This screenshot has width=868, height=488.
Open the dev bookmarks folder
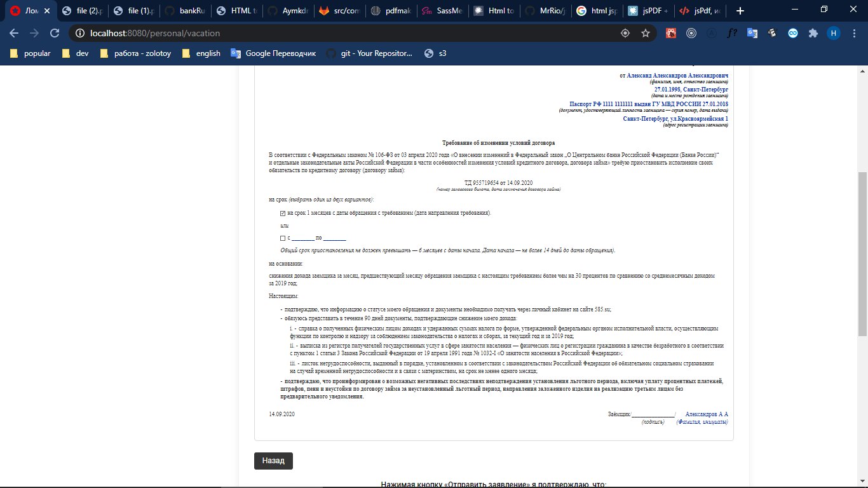(x=75, y=53)
